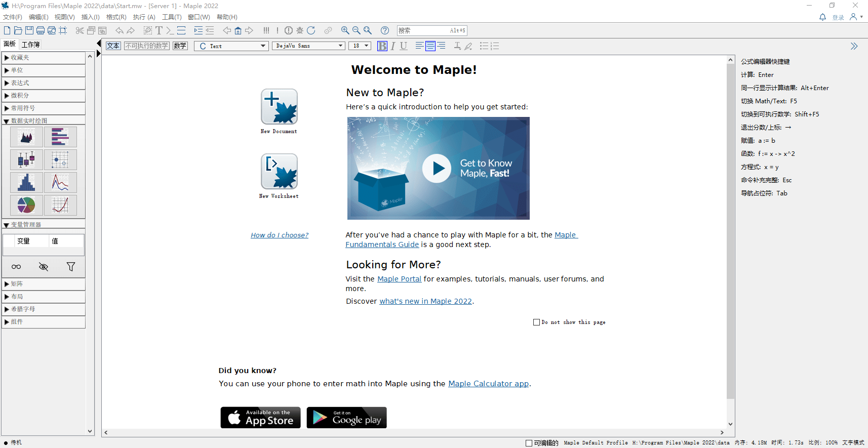Expand the 微积分 palette
868x448 pixels.
[44, 96]
